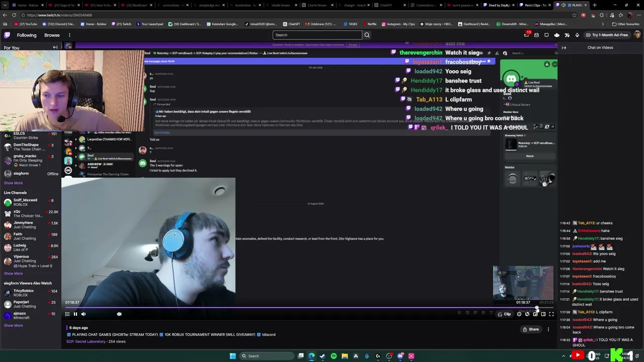644x362 pixels.
Task: Open Spotify from the taskbar
Action: click(x=334, y=356)
